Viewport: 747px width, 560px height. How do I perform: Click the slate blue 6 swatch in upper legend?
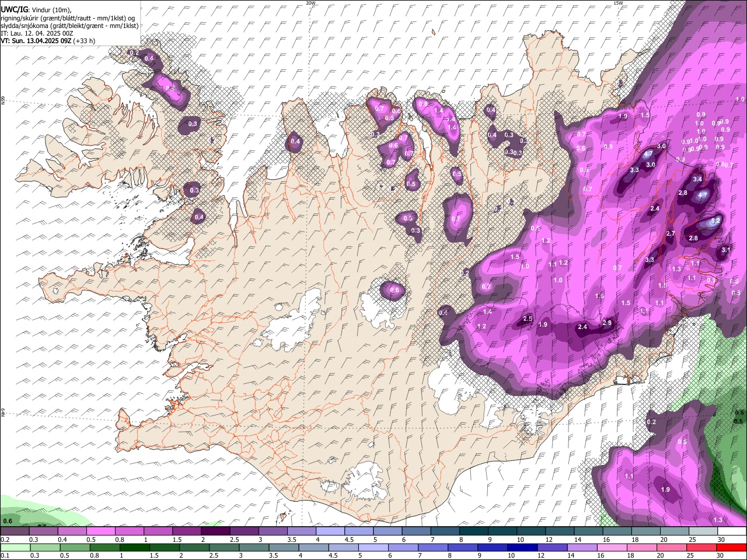point(415,531)
